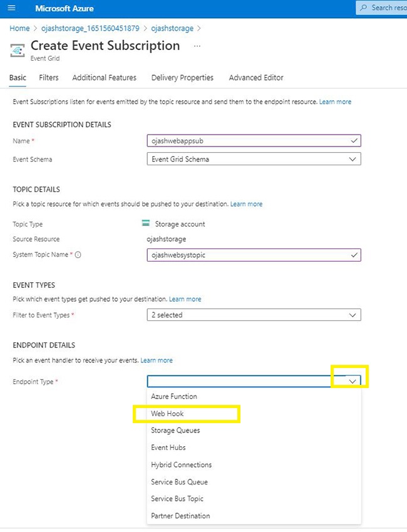The width and height of the screenshot is (407, 532).
Task: Click the Storage account topic type icon
Action: pos(146,223)
